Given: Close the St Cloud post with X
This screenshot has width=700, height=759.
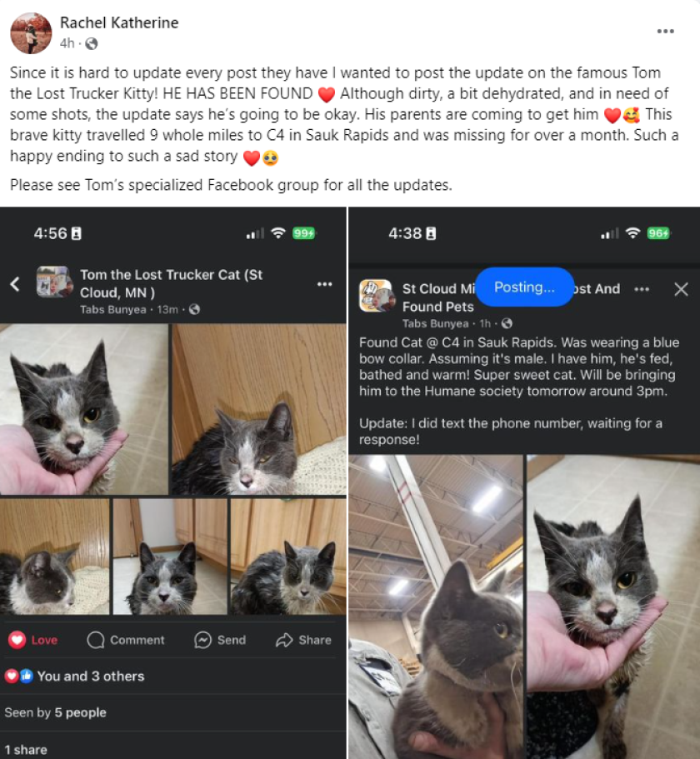Looking at the screenshot, I should pyautogui.click(x=681, y=289).
